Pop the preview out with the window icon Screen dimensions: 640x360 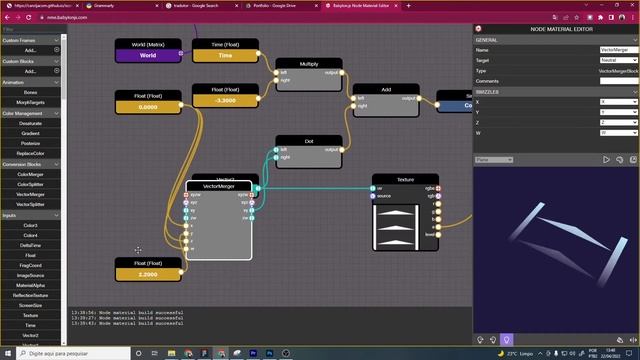coord(633,160)
